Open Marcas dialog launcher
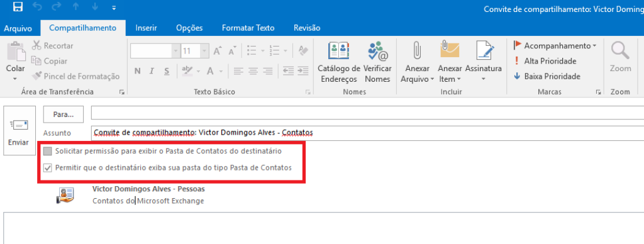This screenshot has height=244, width=644. click(x=599, y=92)
